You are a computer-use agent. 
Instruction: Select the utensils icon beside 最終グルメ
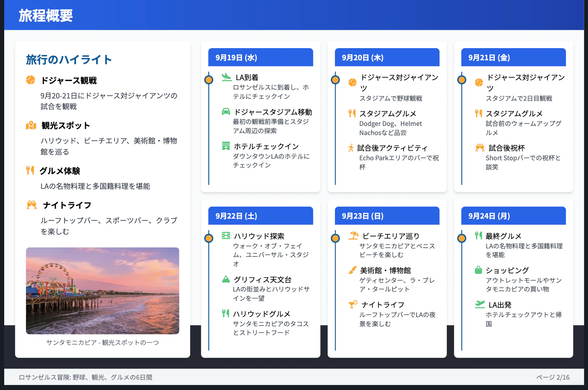pyautogui.click(x=478, y=235)
